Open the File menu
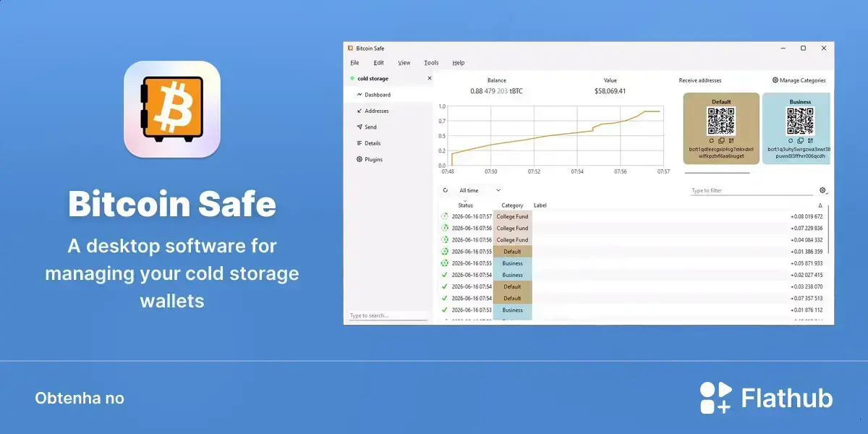Viewport: 868px width, 434px height. 354,63
